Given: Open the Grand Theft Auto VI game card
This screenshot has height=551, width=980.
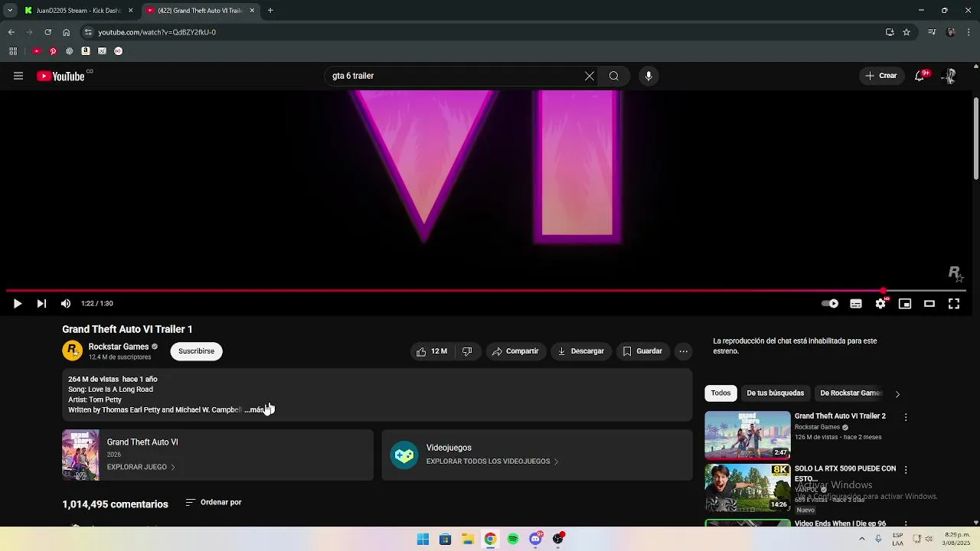Looking at the screenshot, I should (217, 455).
